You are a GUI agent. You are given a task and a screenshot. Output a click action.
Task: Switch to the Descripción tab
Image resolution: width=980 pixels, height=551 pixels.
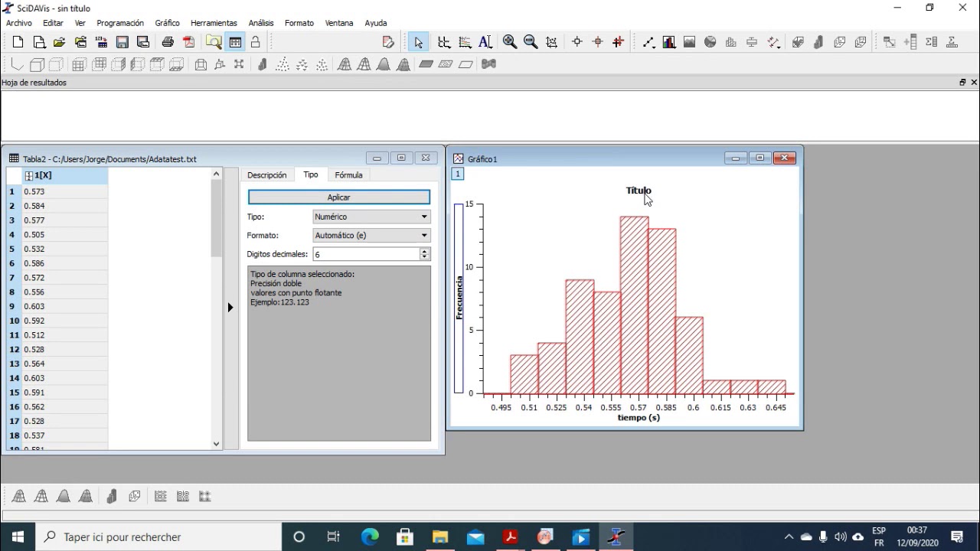(266, 175)
